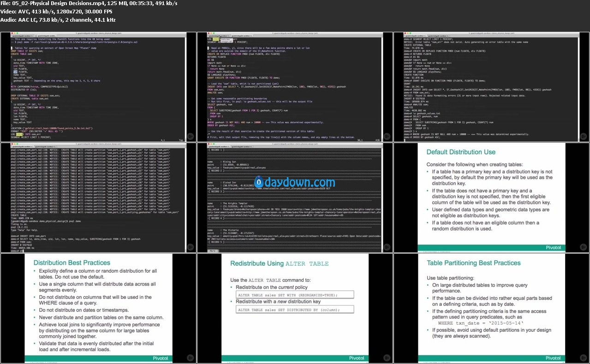Click the arrow icon on Distribution Best Practices slide
The height and width of the screenshot is (364, 590).
pyautogui.click(x=191, y=357)
